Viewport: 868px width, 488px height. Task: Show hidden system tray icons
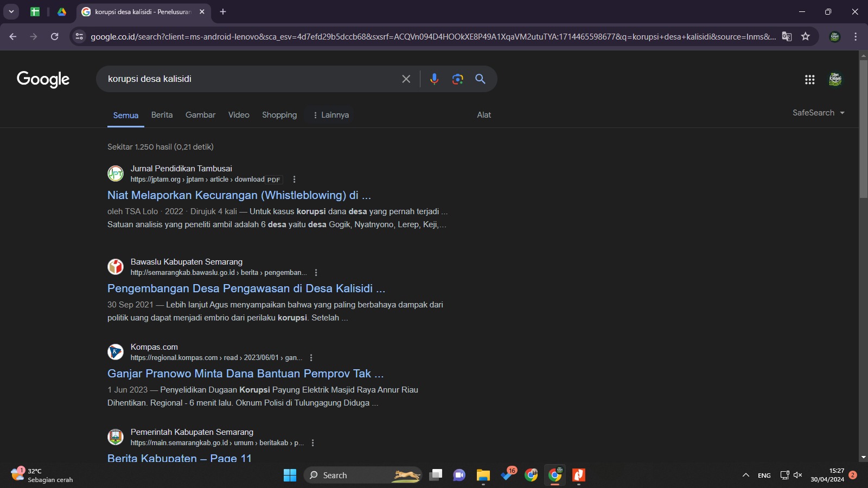click(x=746, y=475)
